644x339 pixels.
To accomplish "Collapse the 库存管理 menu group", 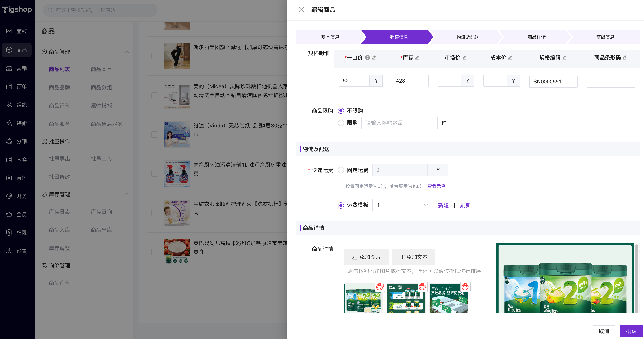I will click(127, 194).
